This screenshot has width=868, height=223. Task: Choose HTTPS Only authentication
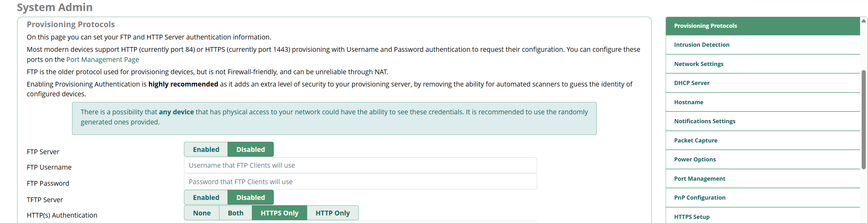point(279,213)
